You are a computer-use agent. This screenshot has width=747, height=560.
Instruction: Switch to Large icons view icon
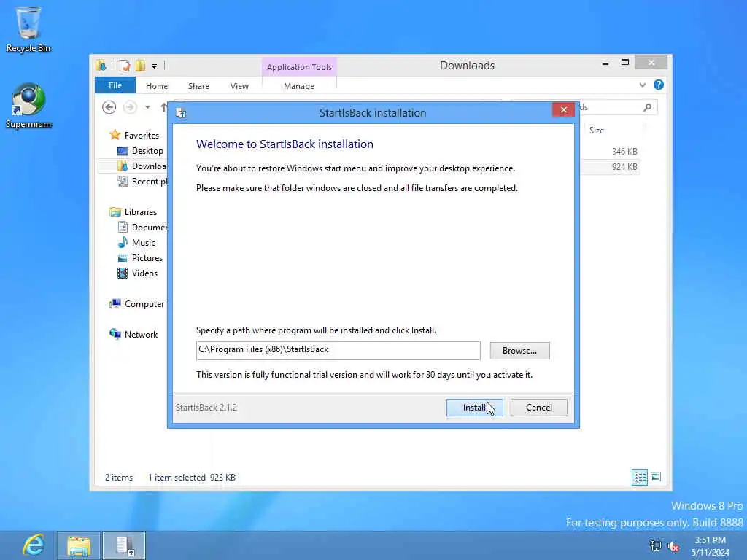(x=656, y=477)
